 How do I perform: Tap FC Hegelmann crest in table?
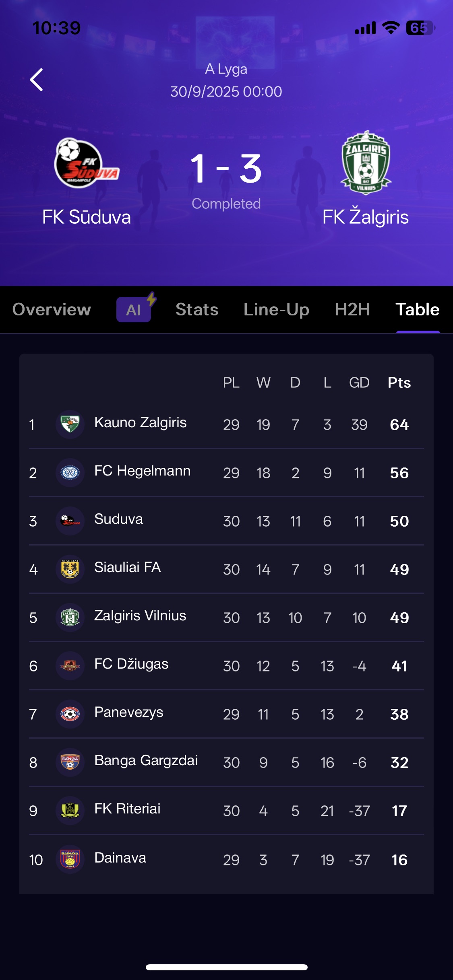70,472
